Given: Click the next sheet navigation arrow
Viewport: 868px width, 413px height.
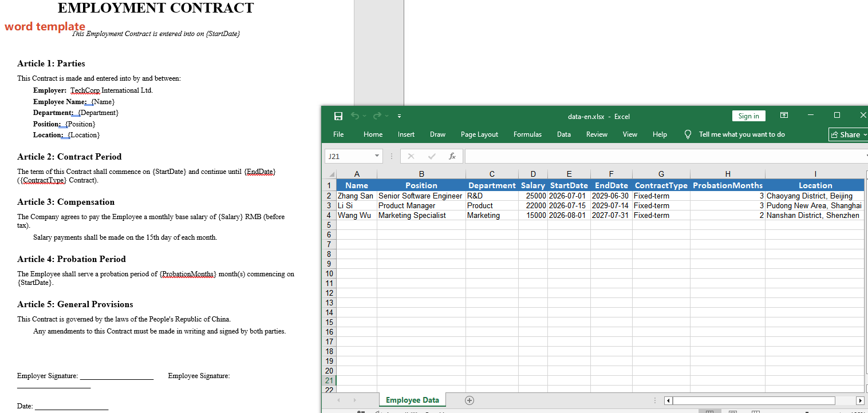Looking at the screenshot, I should coord(354,400).
